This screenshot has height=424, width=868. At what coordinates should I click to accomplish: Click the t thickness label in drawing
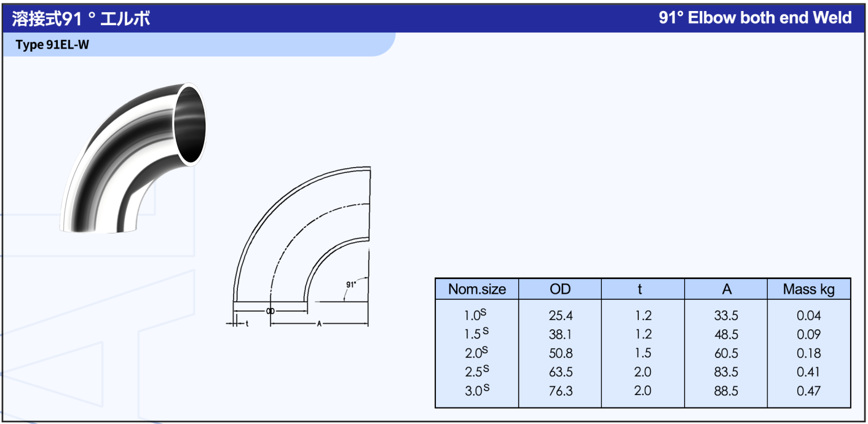click(247, 323)
